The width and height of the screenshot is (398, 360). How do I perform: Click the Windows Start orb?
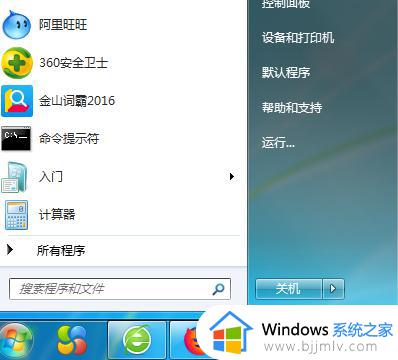(15, 341)
